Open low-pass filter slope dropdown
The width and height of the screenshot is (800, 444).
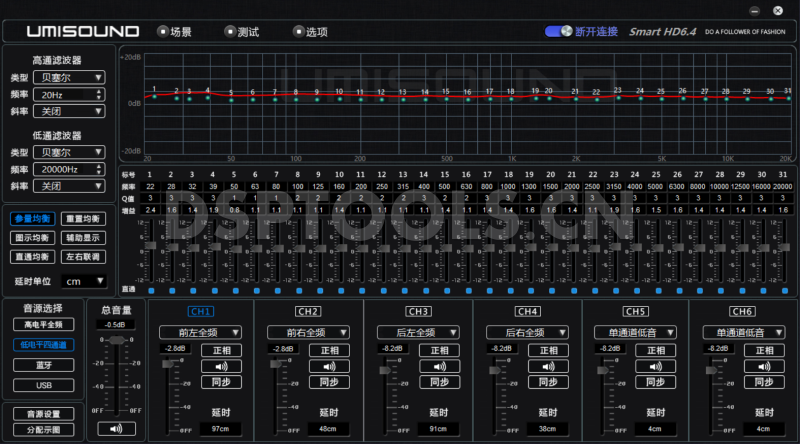69,186
